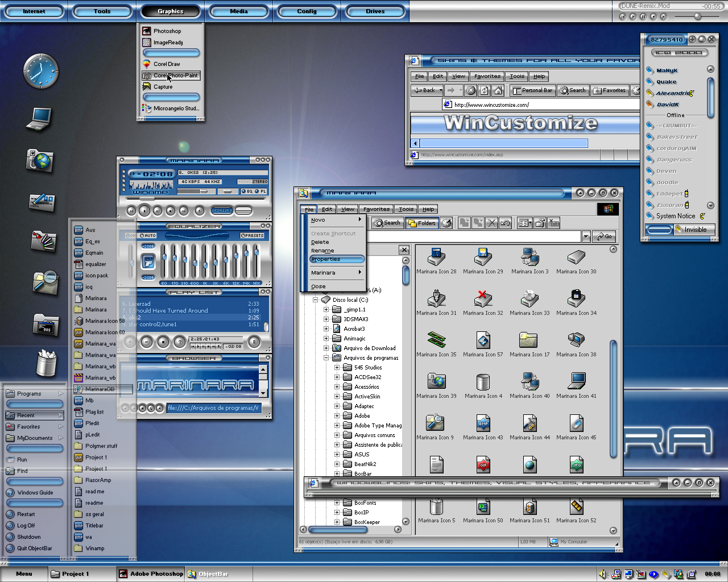This screenshot has width=728, height=582.
Task: Click Adobe Photoshop taskbar button
Action: tap(151, 574)
